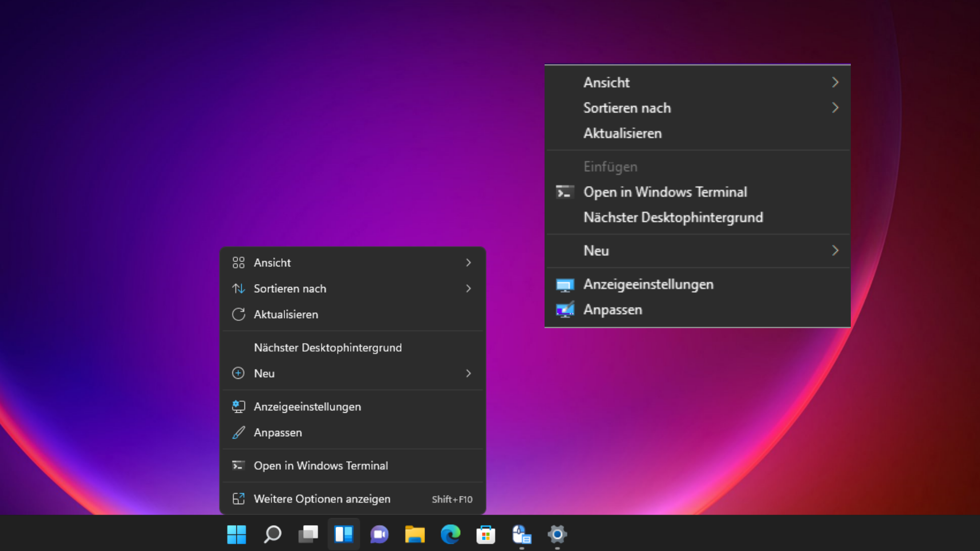Expand Neu submenu arrow in new menu
This screenshot has height=551, width=980.
(468, 373)
